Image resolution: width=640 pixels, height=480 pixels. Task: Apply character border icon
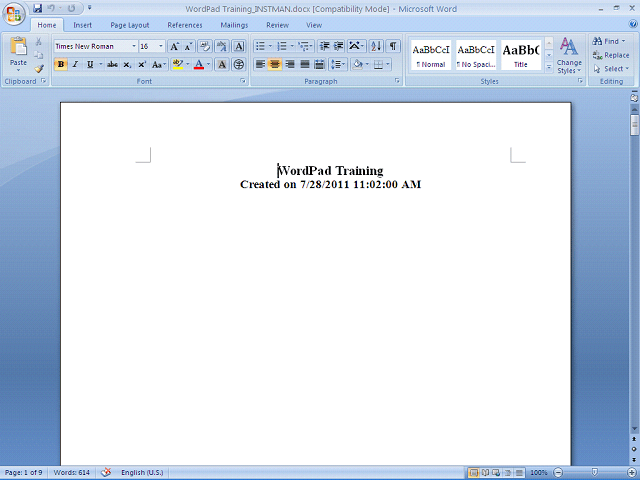pyautogui.click(x=239, y=47)
